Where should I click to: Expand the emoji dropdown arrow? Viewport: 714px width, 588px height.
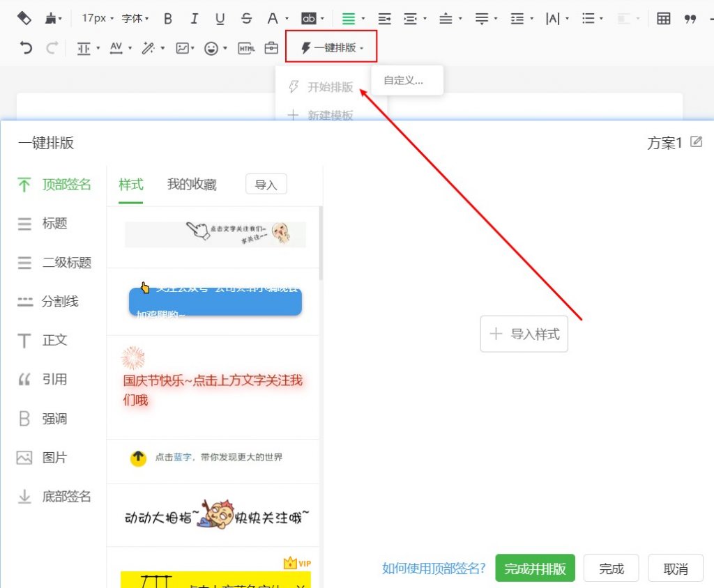click(x=225, y=48)
